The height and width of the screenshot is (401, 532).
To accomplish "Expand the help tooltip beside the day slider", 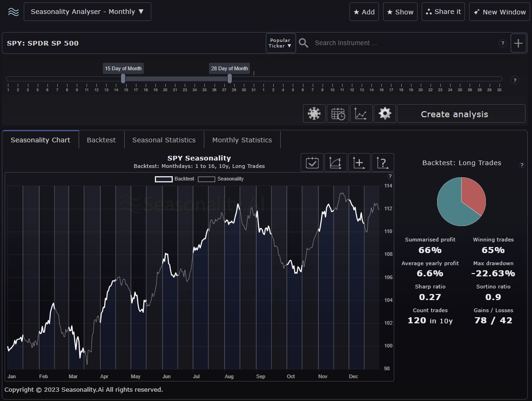I will click(x=515, y=80).
